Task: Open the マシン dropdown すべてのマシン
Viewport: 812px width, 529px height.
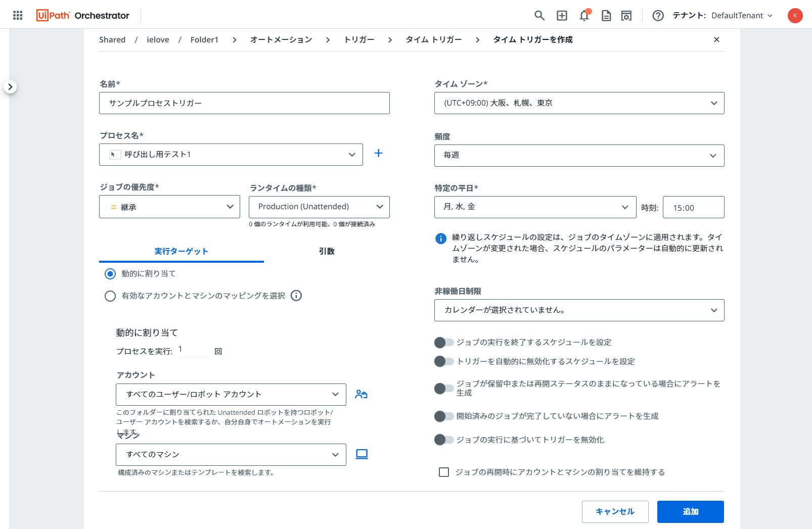Action: [x=231, y=455]
